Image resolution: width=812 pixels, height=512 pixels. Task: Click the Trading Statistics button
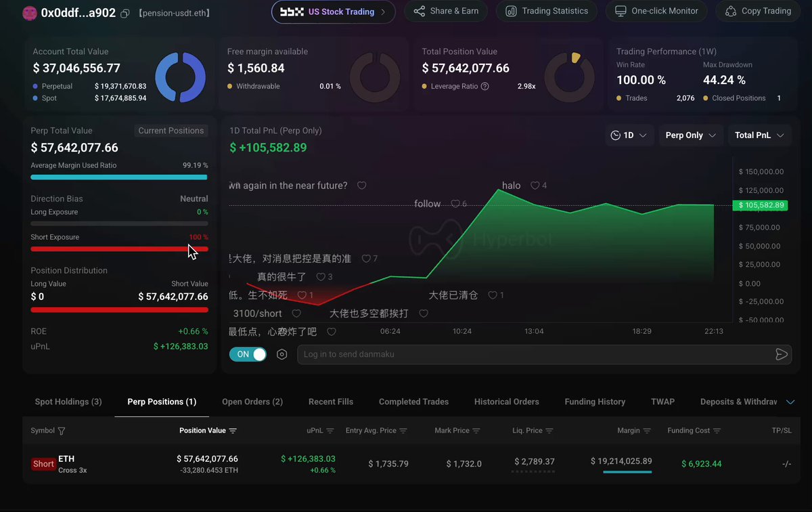[547, 11]
